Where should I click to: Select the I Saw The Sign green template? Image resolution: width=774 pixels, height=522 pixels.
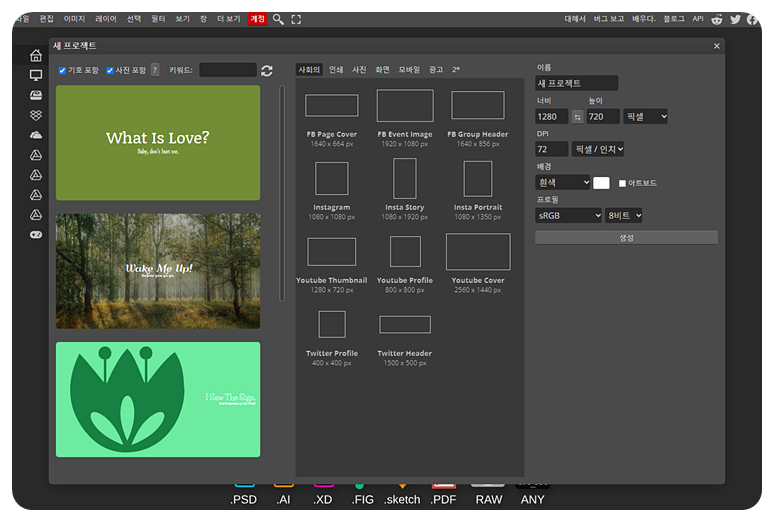(158, 400)
